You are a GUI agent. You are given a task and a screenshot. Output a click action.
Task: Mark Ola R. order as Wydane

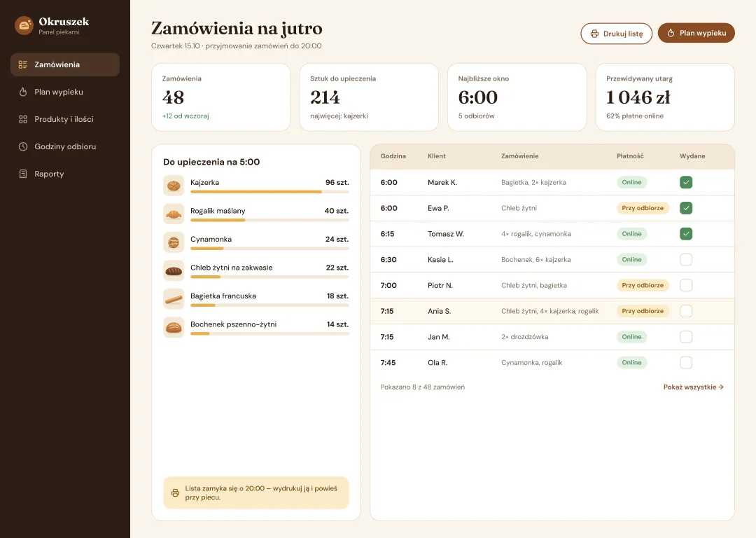(685, 362)
